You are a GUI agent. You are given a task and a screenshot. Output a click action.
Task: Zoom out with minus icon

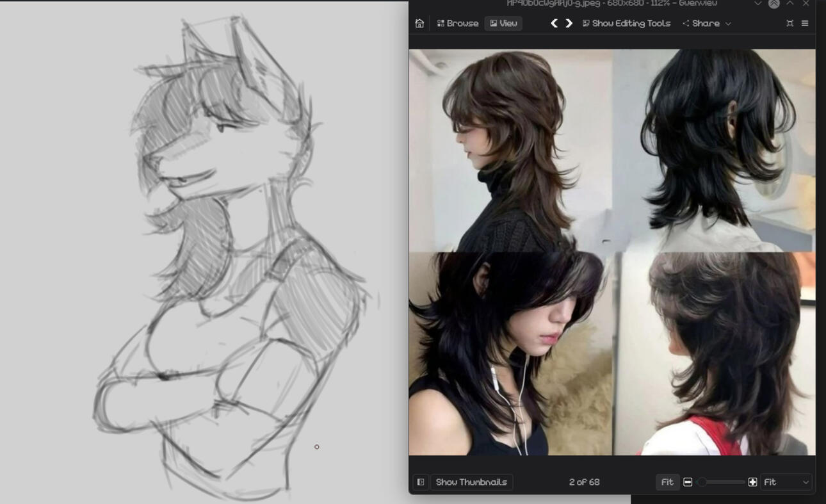(688, 482)
